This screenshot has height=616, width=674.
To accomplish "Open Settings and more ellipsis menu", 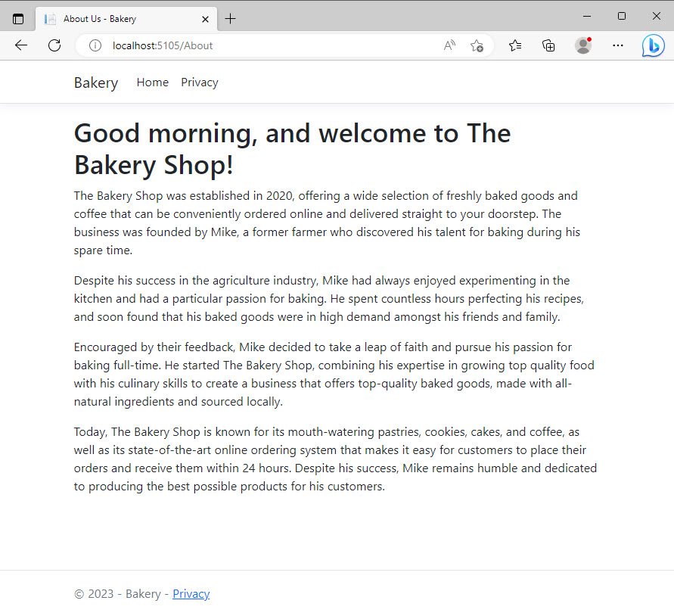I will 618,45.
